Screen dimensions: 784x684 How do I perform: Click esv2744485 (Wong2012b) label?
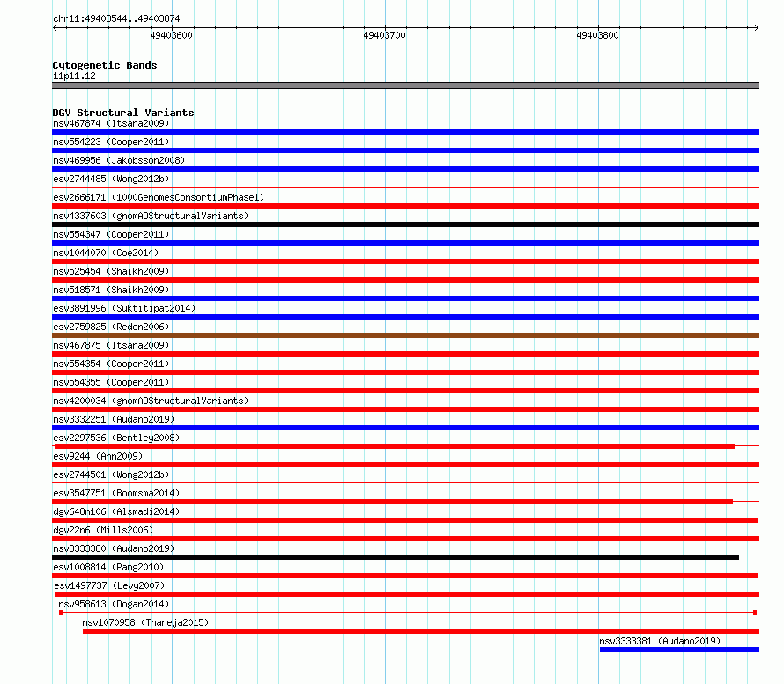tap(111, 179)
